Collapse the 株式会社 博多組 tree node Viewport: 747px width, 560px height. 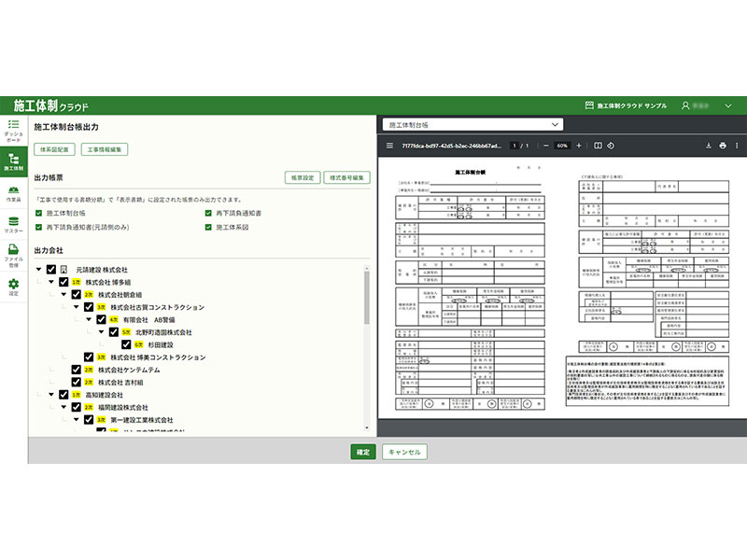(50, 282)
